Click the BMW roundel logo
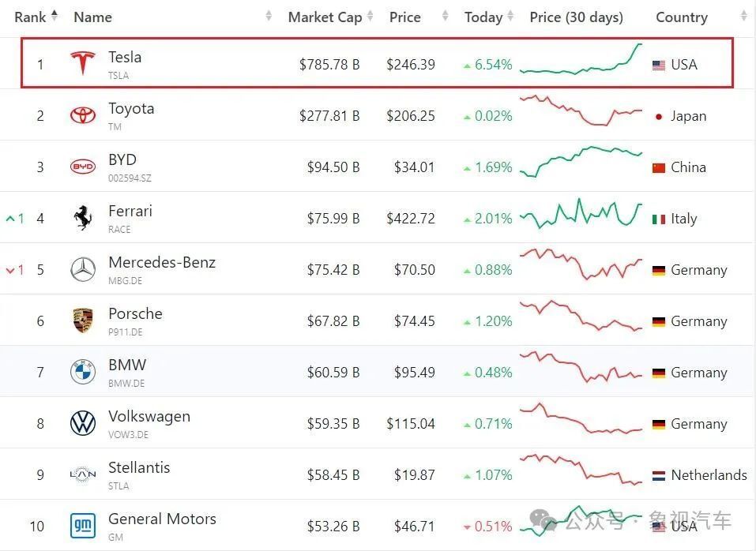The width and height of the screenshot is (756, 551). (83, 372)
